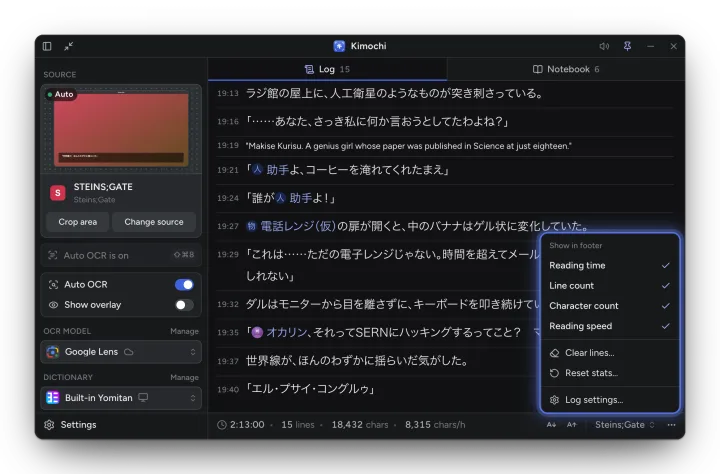Switch to the Log tab
This screenshot has height=474, width=720.
[327, 69]
